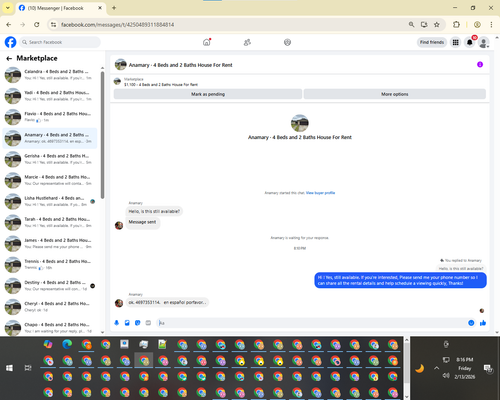The height and width of the screenshot is (400, 500).
Task: Open account profile dropdown
Action: point(484,42)
